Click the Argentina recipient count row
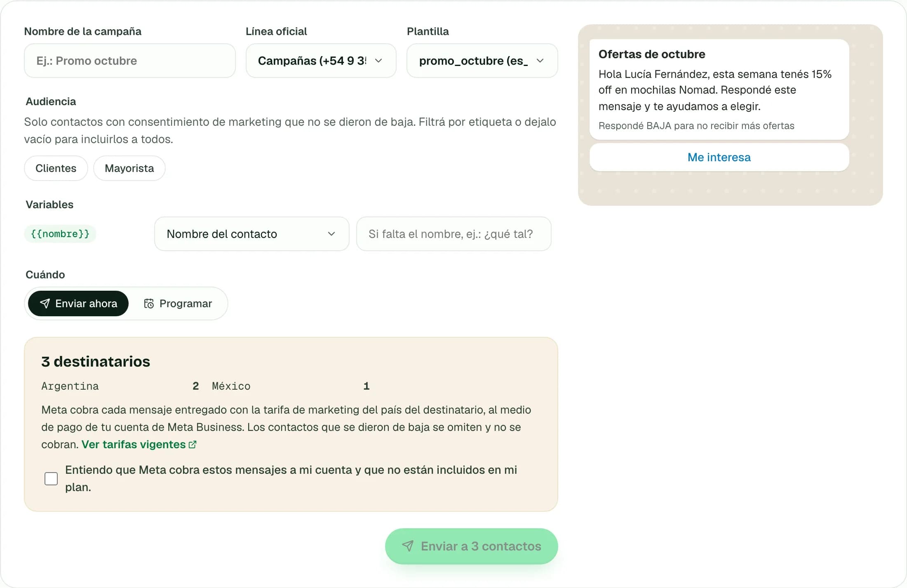 tap(120, 386)
